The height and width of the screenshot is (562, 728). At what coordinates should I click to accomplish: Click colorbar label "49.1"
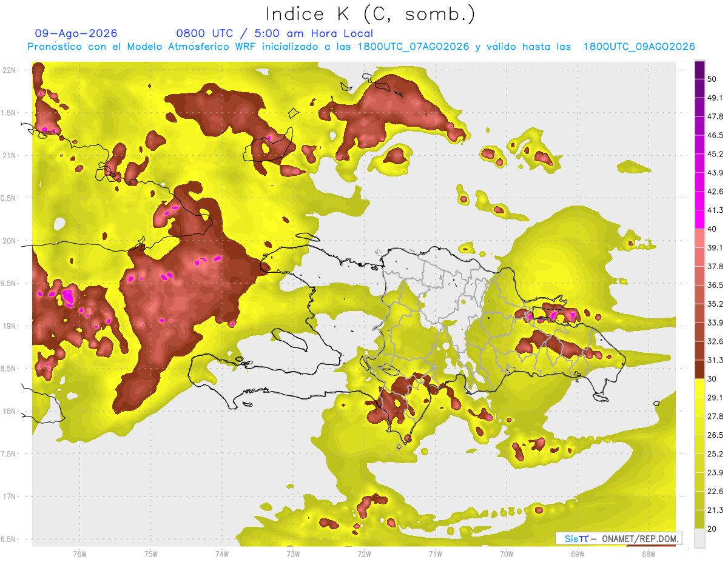tap(715, 98)
